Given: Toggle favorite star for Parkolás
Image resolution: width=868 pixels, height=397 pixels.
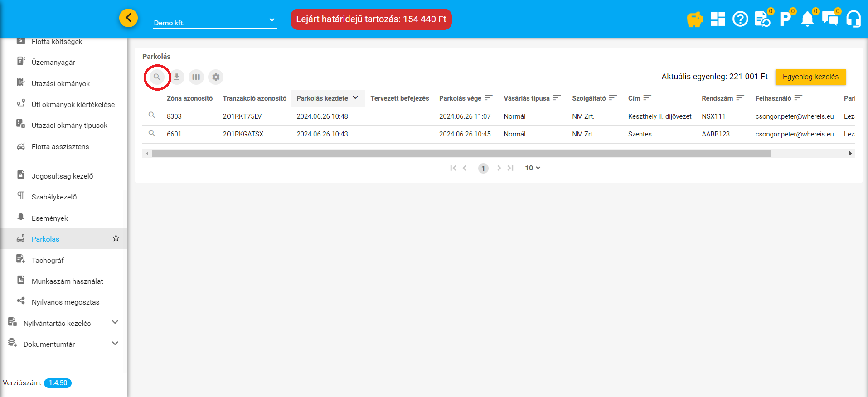Looking at the screenshot, I should [x=116, y=238].
